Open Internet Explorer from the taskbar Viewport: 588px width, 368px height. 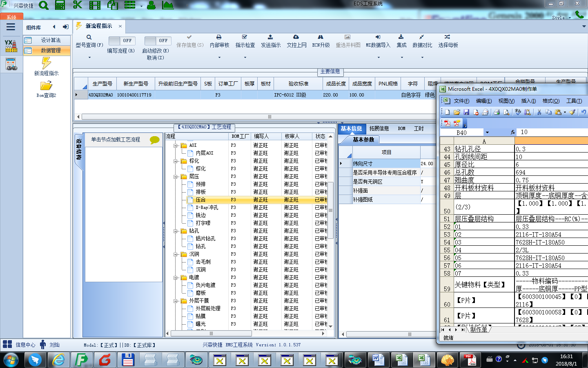pyautogui.click(x=58, y=360)
